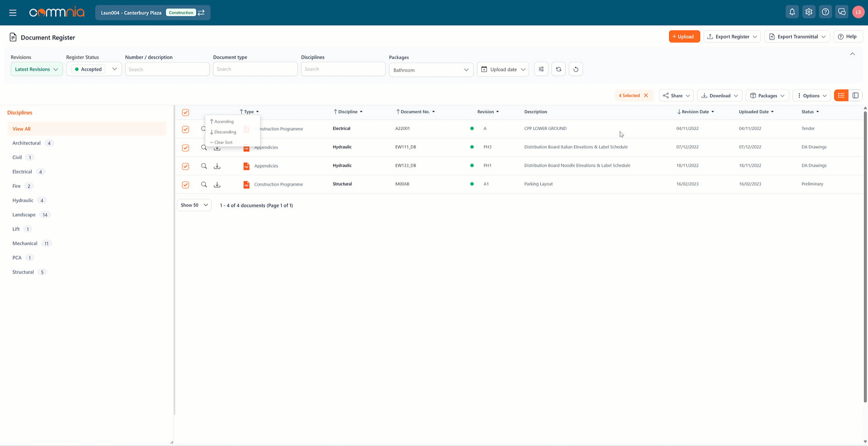Screen dimensions: 868x446
Task: Open the Register Status Accepted dropdown
Action: click(x=94, y=69)
